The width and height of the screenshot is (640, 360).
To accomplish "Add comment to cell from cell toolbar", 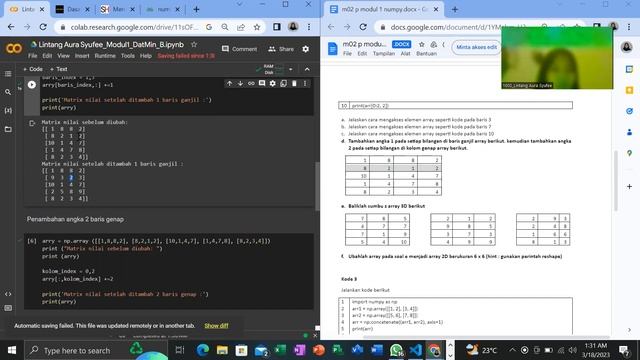I will pos(262,83).
